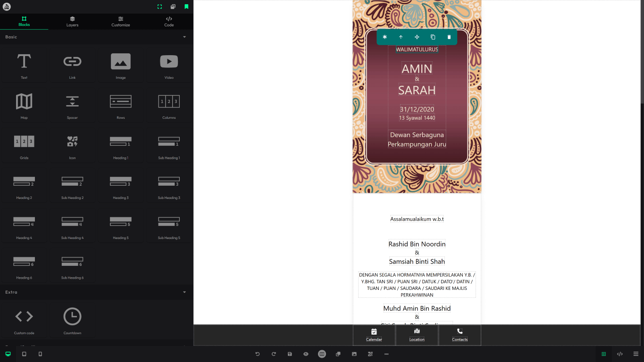Choose the Map block
Screen dimensions: 644x362
(24, 105)
